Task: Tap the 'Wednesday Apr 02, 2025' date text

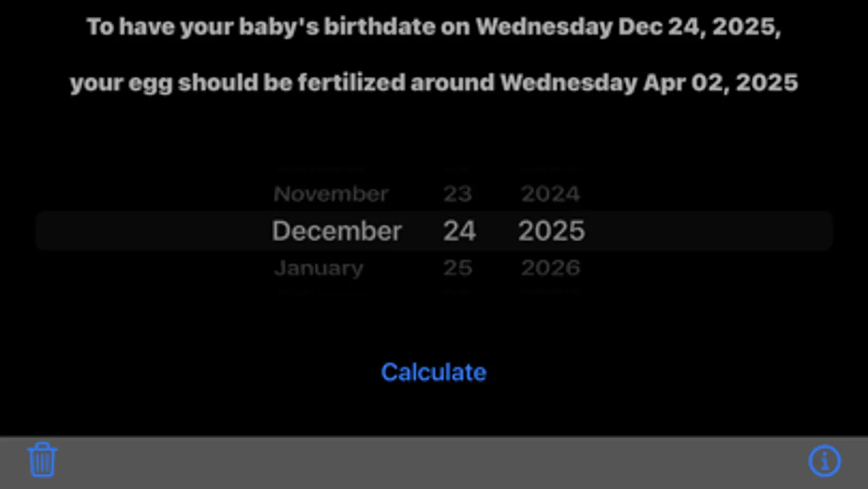Action: pyautogui.click(x=649, y=83)
